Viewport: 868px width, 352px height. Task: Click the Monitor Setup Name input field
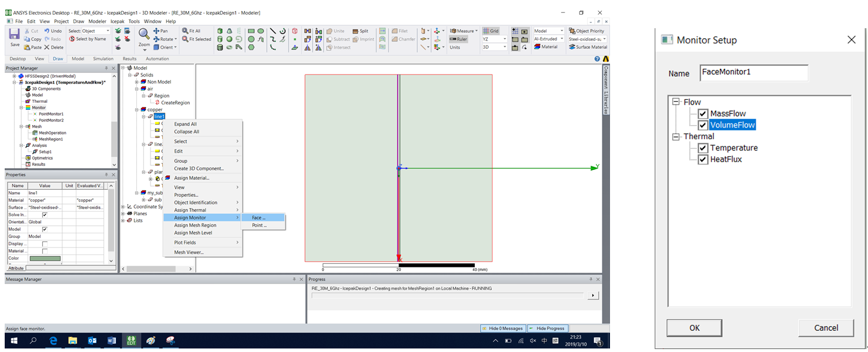pyautogui.click(x=753, y=73)
